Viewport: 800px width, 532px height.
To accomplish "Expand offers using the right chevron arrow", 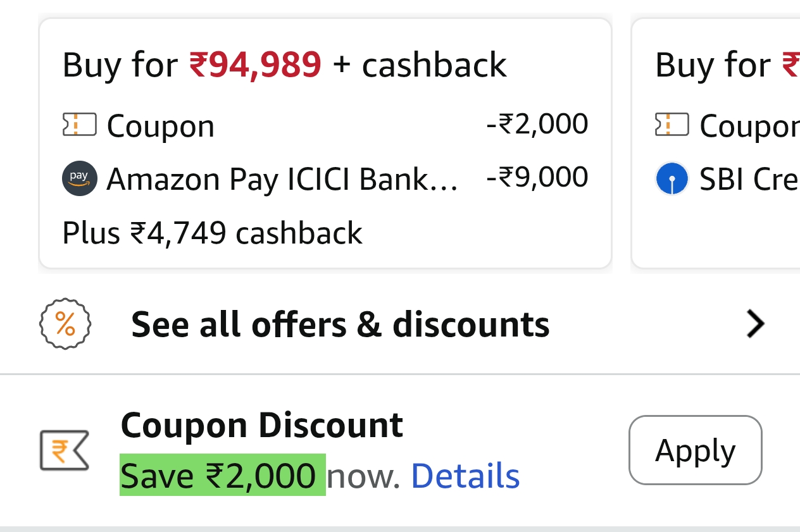I will coord(755,325).
